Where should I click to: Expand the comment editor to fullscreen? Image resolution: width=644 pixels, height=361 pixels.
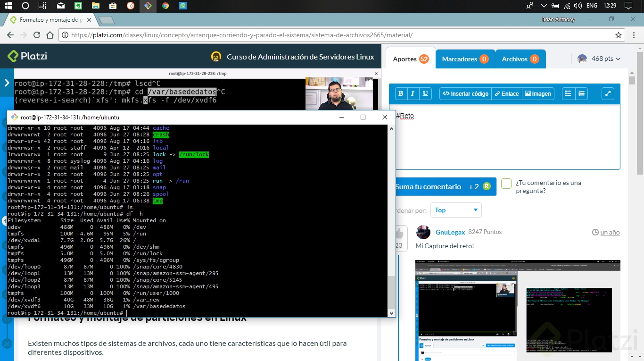point(608,93)
